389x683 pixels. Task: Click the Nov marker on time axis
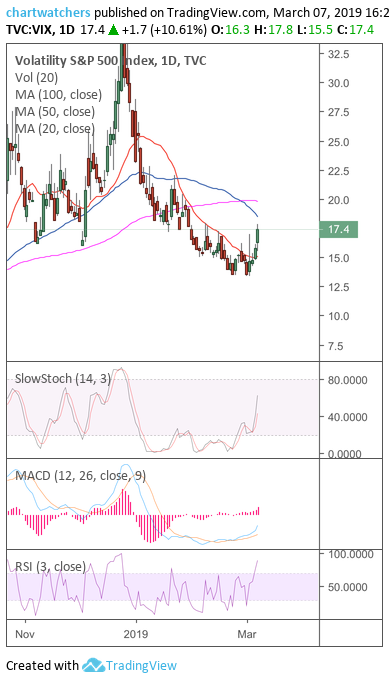(25, 633)
